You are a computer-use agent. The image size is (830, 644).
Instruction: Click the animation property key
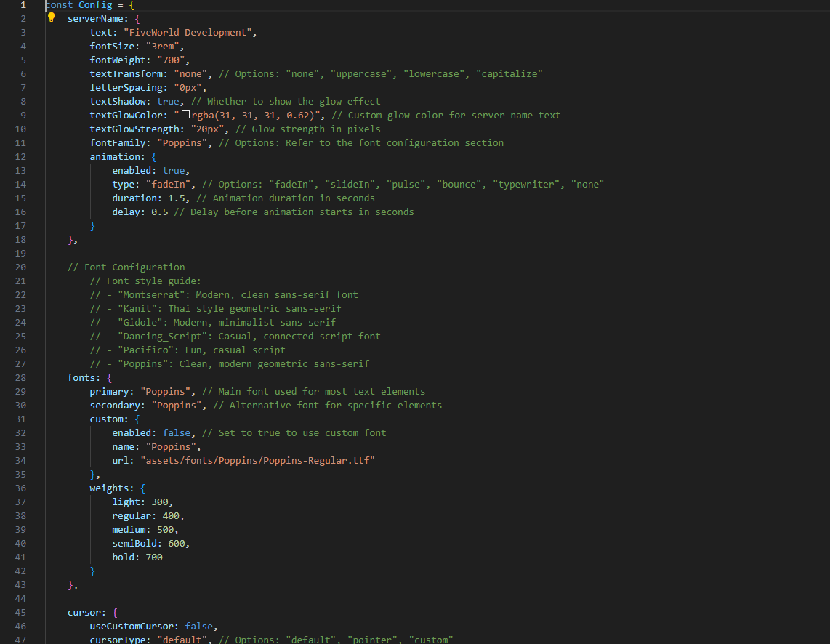(114, 156)
